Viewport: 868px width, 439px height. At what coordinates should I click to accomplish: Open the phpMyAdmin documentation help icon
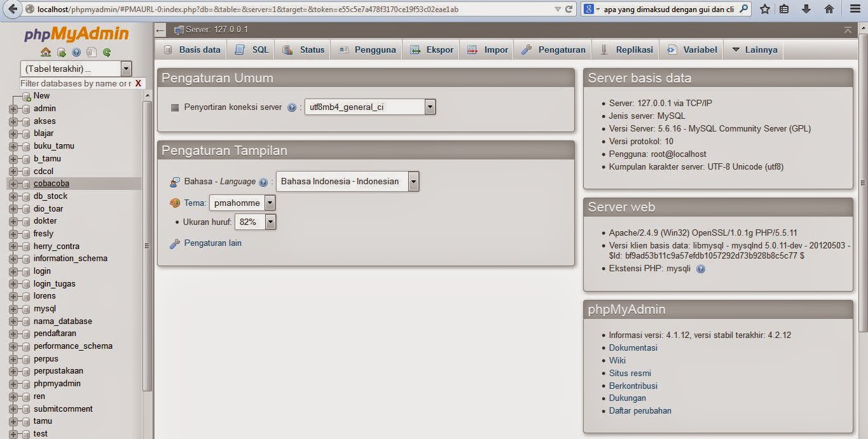[x=76, y=53]
